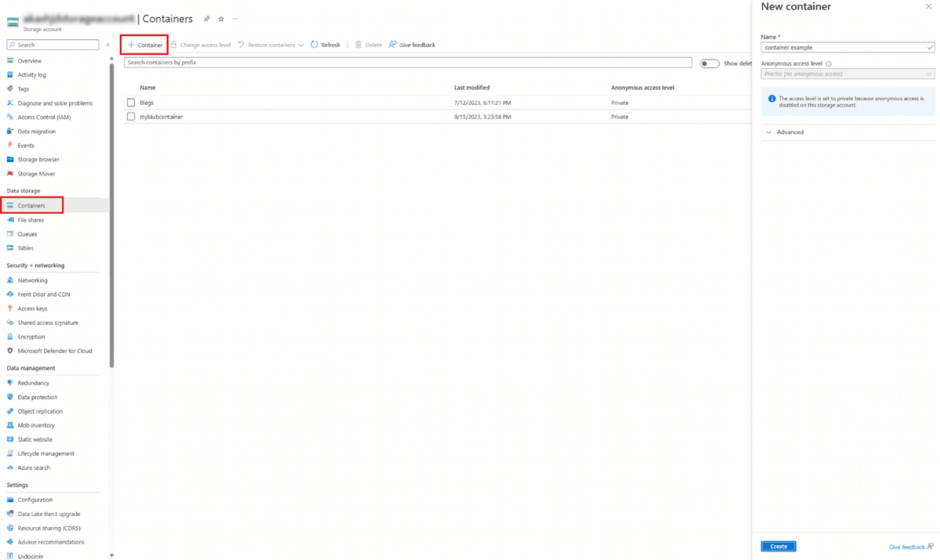Click the Give feedback button in the toolbar
Image resolution: width=940 pixels, height=560 pixels.
(x=412, y=45)
